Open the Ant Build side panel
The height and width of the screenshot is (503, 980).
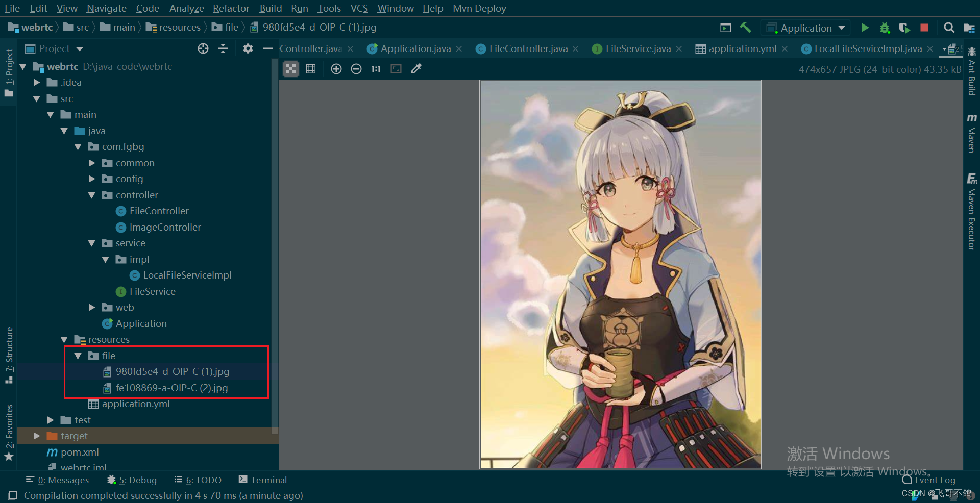point(971,71)
